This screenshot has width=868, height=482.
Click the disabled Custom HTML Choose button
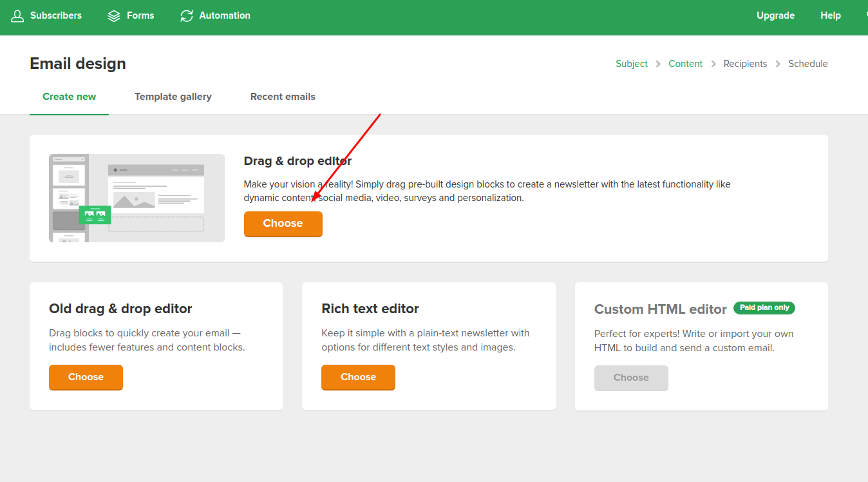[631, 378]
